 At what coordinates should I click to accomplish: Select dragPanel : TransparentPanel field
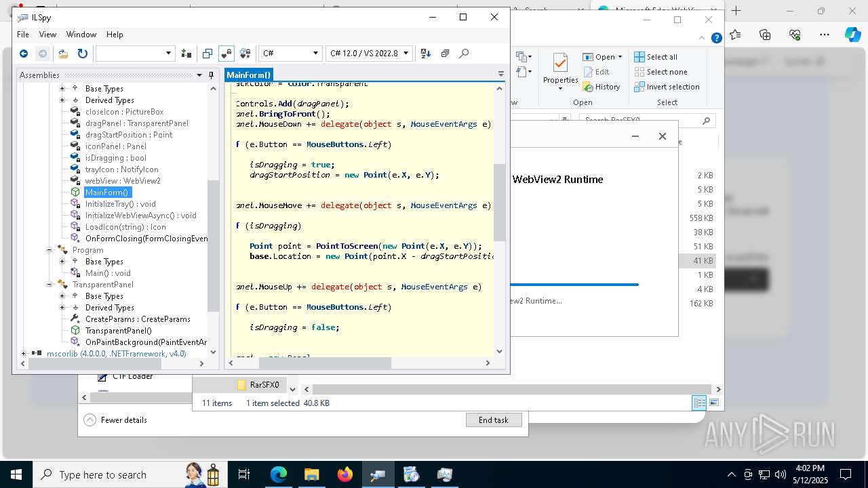tap(136, 123)
